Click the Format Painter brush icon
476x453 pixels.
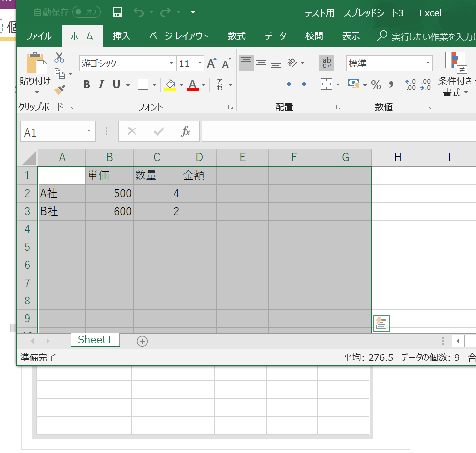coord(58,89)
